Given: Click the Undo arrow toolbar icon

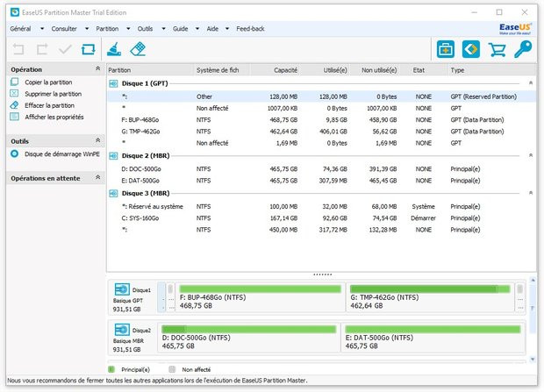Looking at the screenshot, I should pyautogui.click(x=18, y=49).
